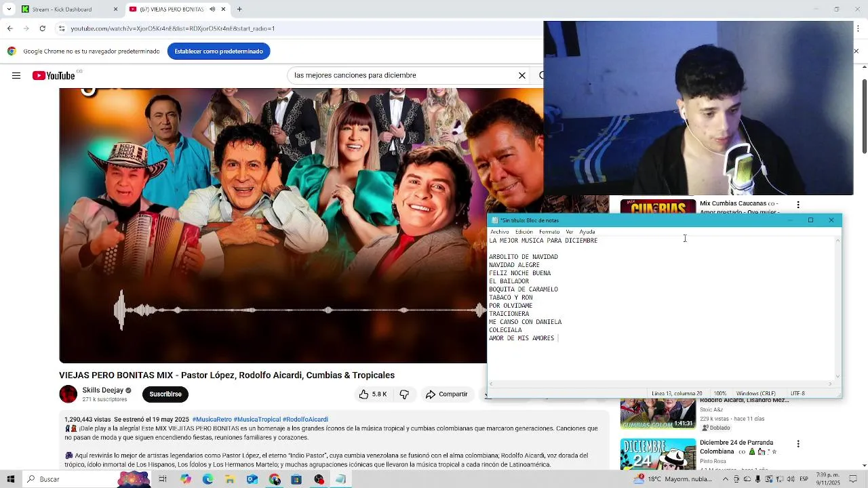Open Edición menu in Bloc de notas
The width and height of the screenshot is (868, 488).
click(x=524, y=232)
